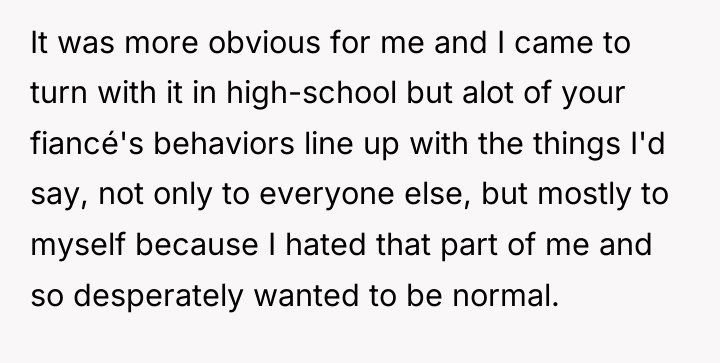Click the word 'part' in fifth line
Viewport: 720px width, 363px height.
click(469, 246)
